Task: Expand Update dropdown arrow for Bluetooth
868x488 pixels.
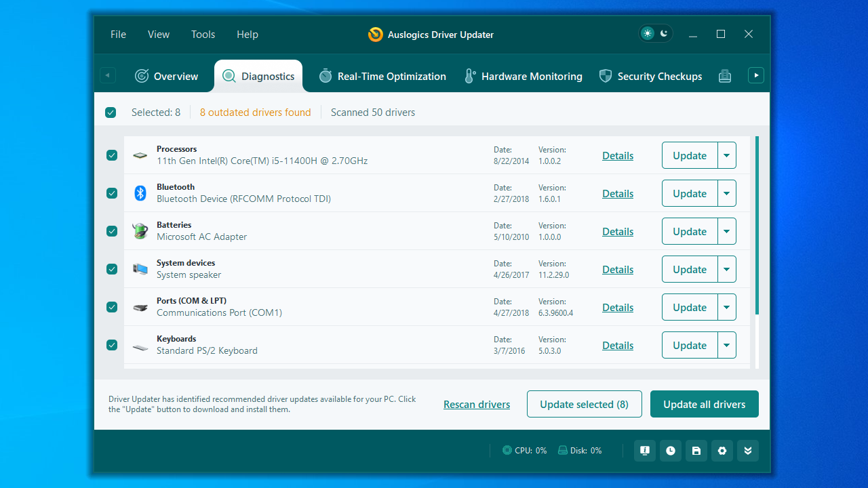Action: click(x=726, y=193)
